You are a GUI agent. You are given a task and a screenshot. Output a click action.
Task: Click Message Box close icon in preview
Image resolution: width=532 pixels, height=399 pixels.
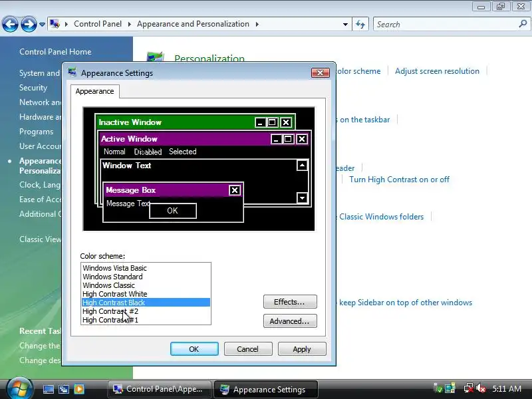coord(235,190)
